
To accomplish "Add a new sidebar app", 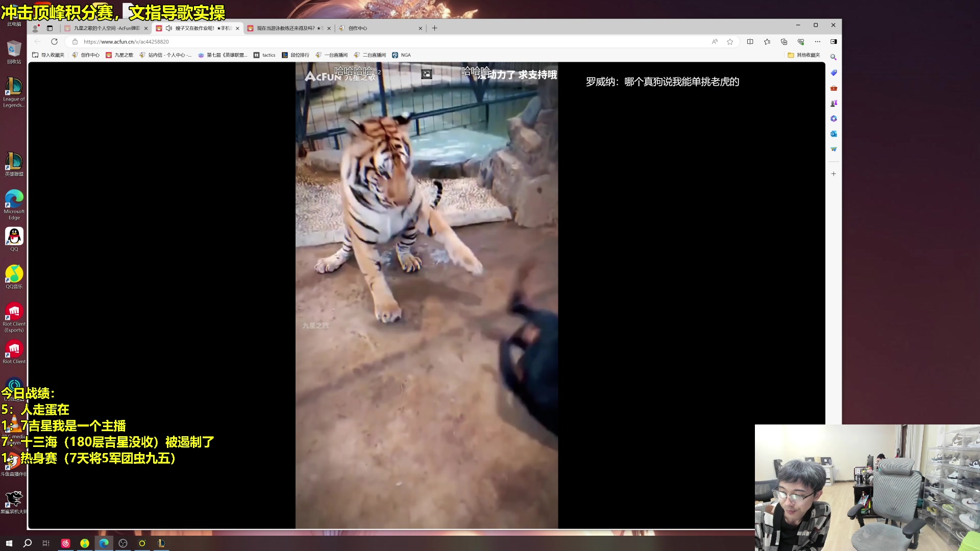I will click(x=834, y=174).
